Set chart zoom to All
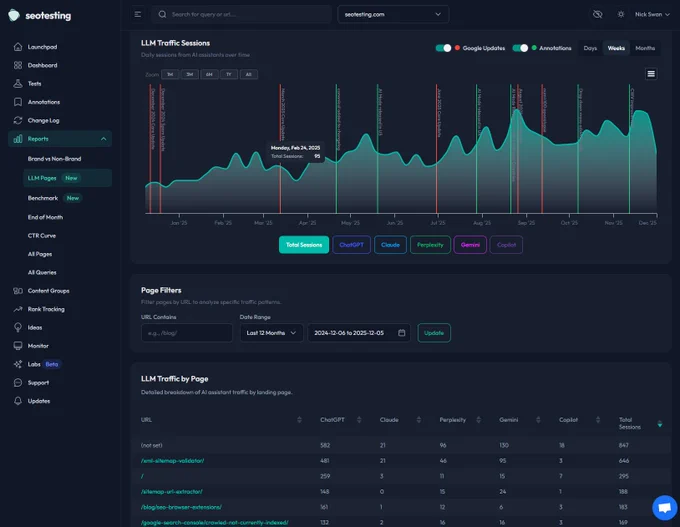 point(248,75)
